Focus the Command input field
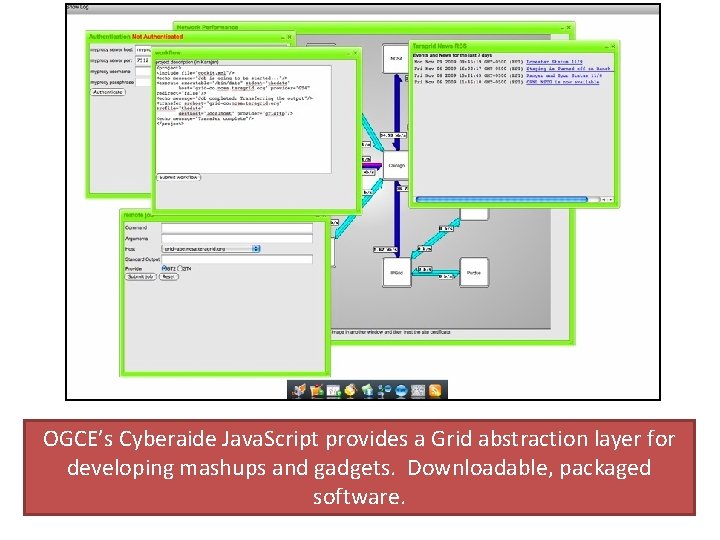Image resolution: width=720 pixels, height=540 pixels. click(x=237, y=228)
